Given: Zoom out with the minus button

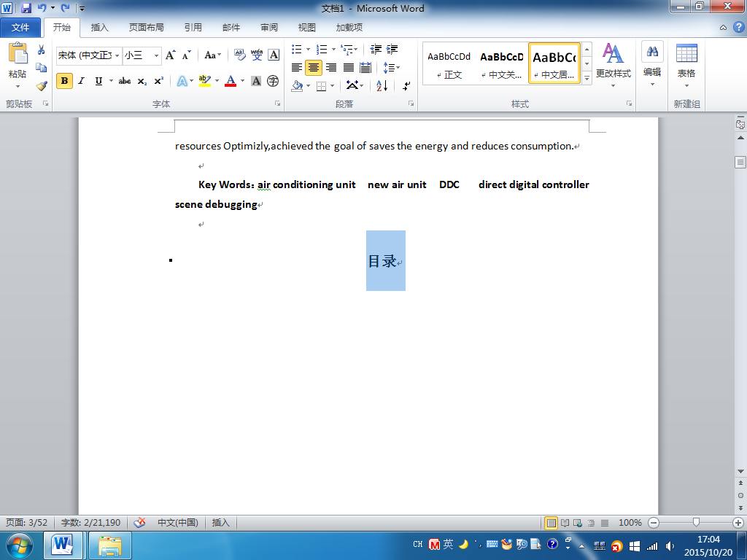Looking at the screenshot, I should (x=654, y=523).
